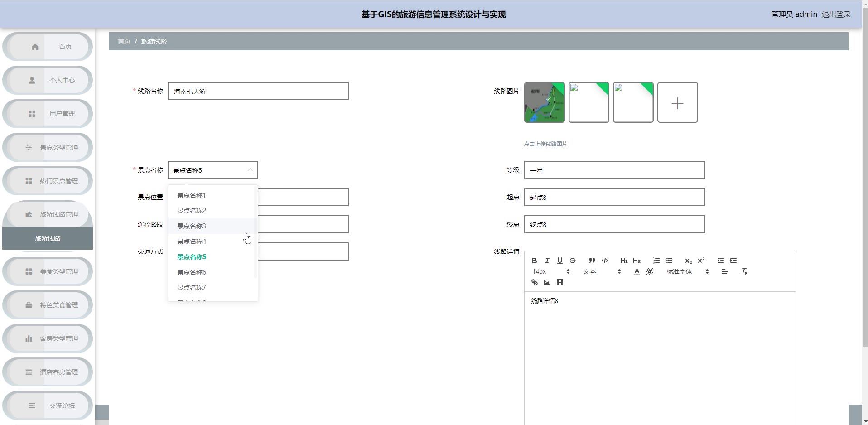Insert an ordered list

pos(656,261)
